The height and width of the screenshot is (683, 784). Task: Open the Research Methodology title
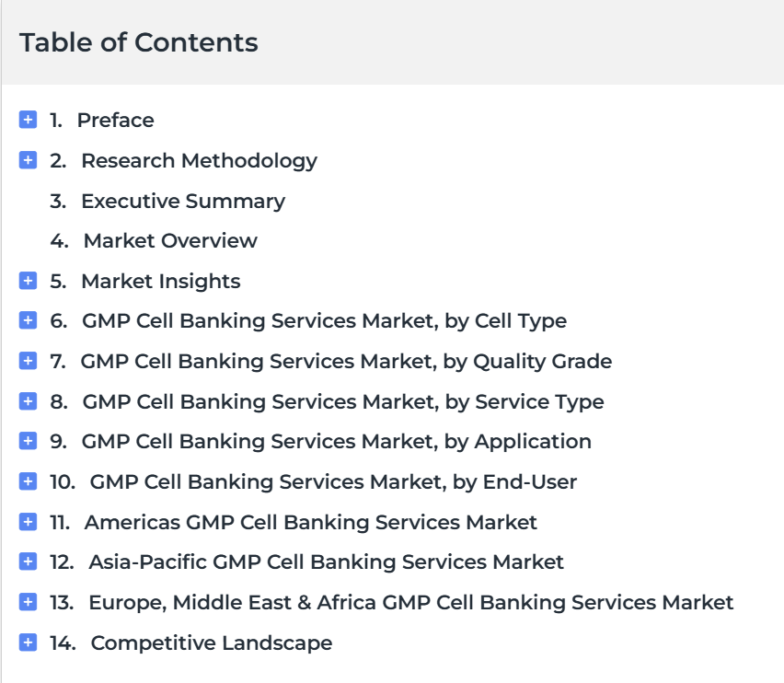199,161
